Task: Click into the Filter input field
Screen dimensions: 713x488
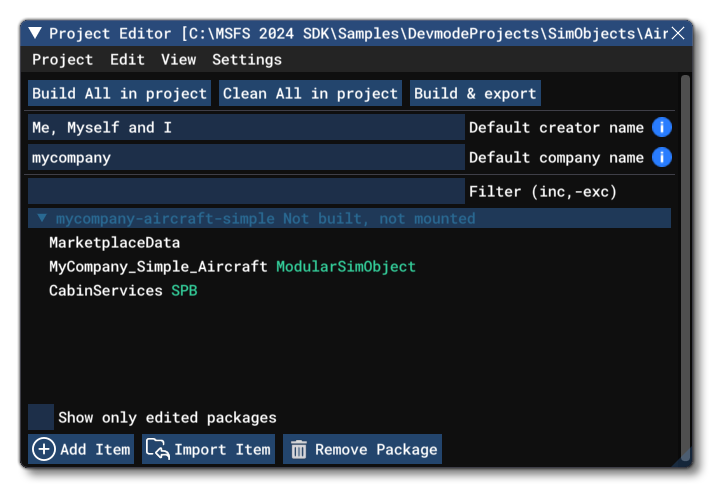Action: [x=246, y=191]
